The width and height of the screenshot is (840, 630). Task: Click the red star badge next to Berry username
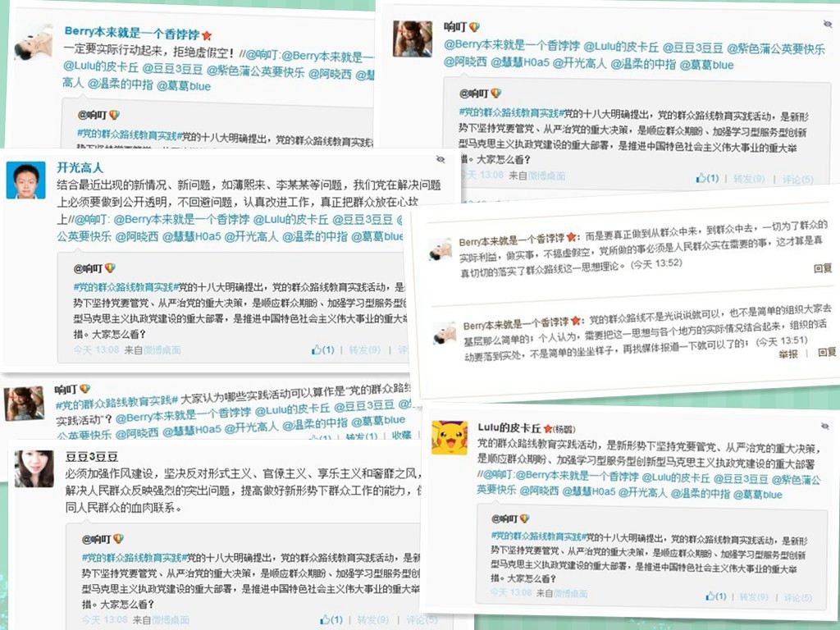(x=208, y=35)
